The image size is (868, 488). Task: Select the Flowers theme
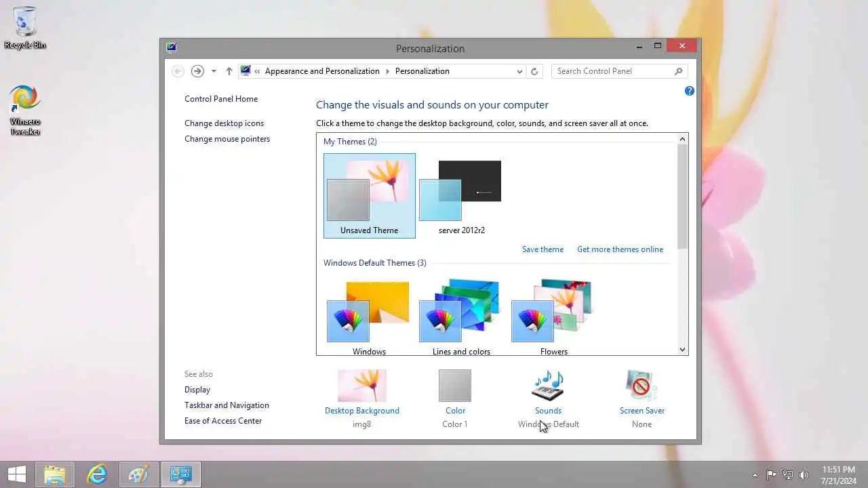pos(553,317)
